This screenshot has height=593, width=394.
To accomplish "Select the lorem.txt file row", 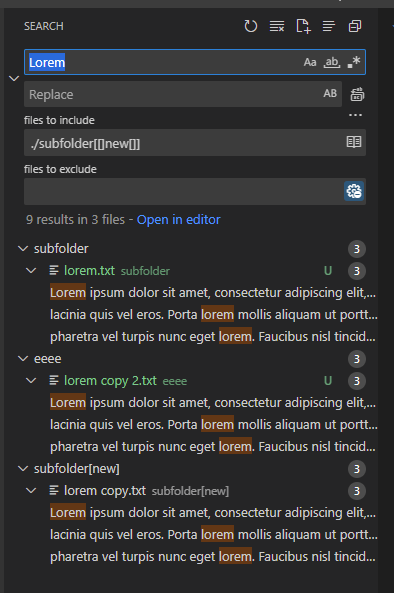I will [x=191, y=271].
